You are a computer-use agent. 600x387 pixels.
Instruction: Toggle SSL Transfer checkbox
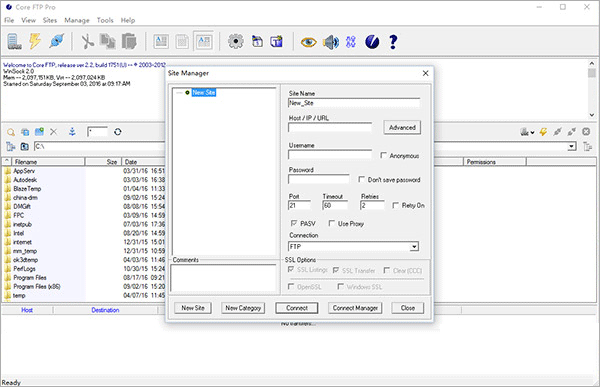[336, 270]
